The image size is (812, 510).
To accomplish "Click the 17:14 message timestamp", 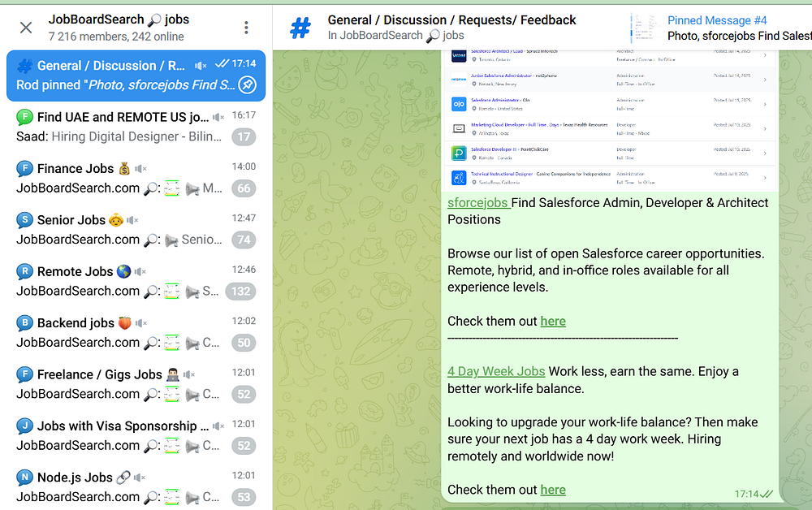I will click(746, 494).
